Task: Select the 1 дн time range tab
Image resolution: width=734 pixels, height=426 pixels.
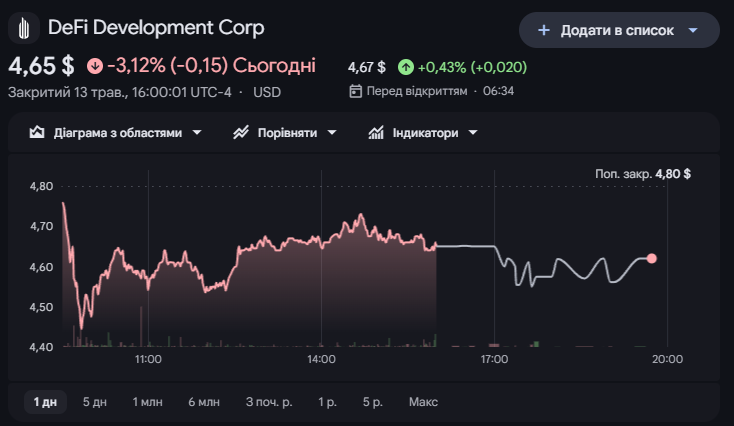Action: tap(45, 402)
